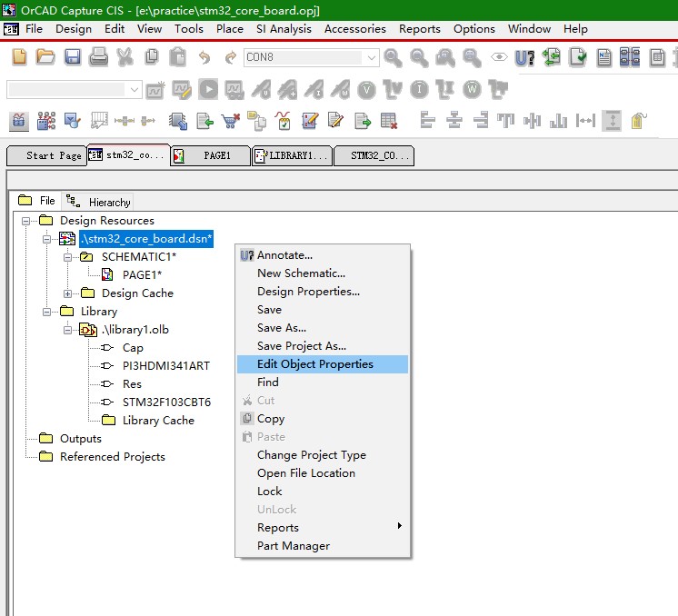
Task: Click the New document toolbar icon
Action: [19, 57]
